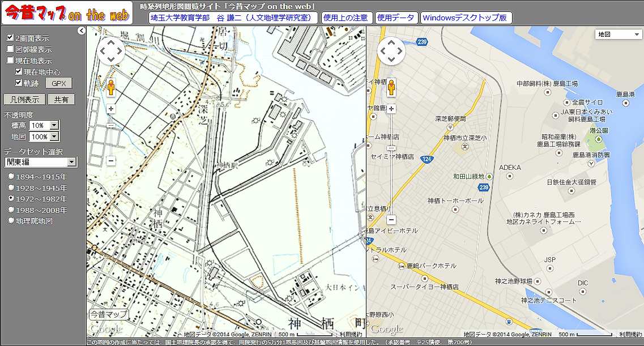The width and height of the screenshot is (644, 346).
Task: Open the Windowsデスクトップ版 link
Action: point(466,18)
